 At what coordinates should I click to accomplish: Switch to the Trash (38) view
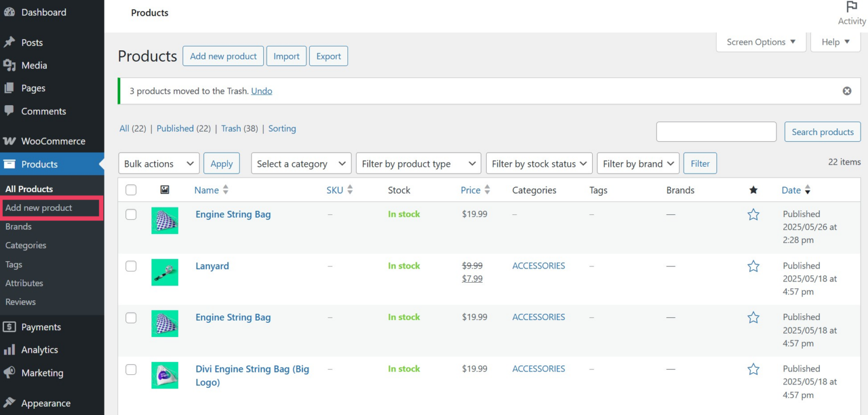(231, 128)
